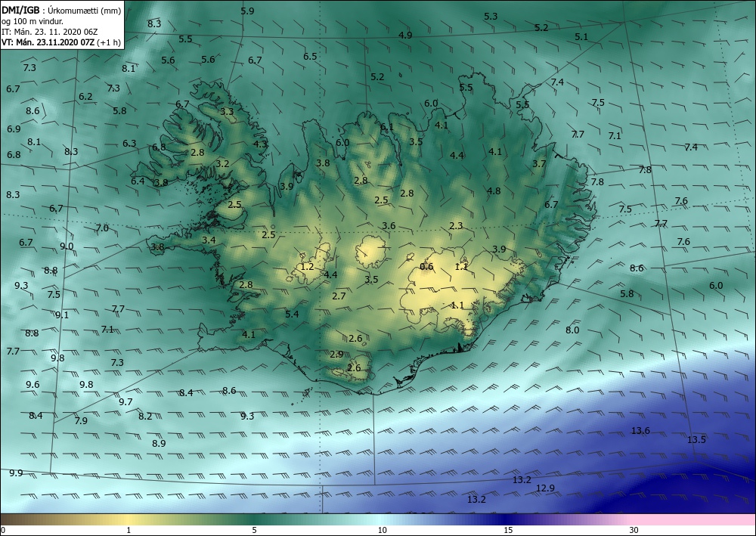756x536 pixels.
Task: Click the map value '6.4'
Action: click(x=138, y=181)
